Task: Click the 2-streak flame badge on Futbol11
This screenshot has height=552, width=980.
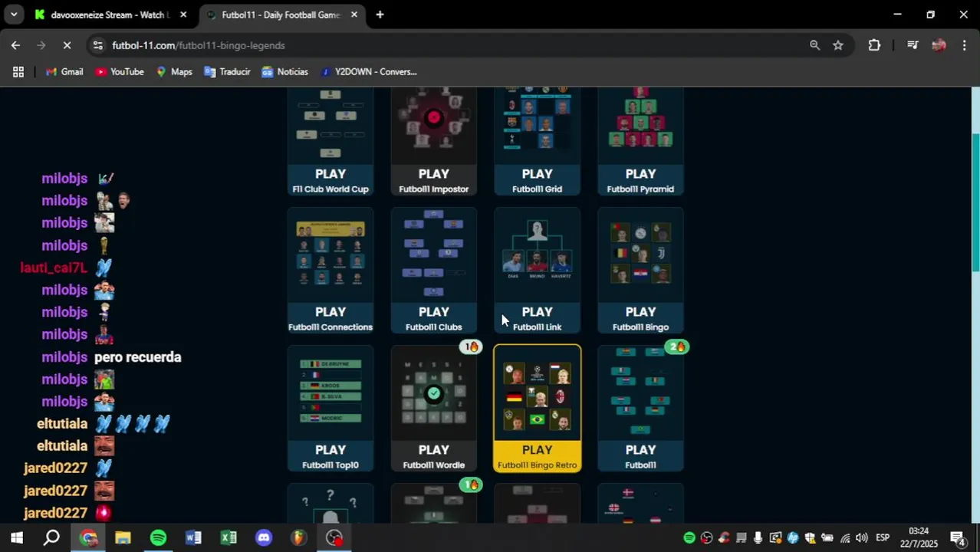Action: click(676, 347)
